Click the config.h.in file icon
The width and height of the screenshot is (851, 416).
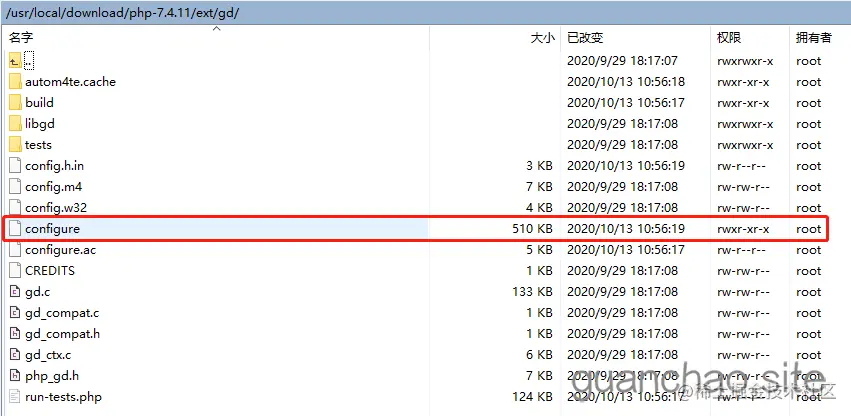tap(15, 166)
